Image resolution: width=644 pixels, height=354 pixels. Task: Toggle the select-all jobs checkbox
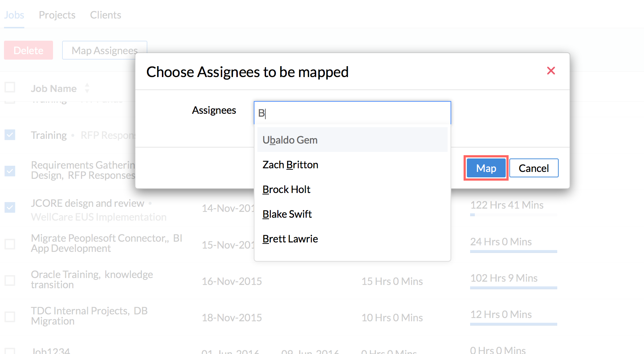pyautogui.click(x=10, y=87)
